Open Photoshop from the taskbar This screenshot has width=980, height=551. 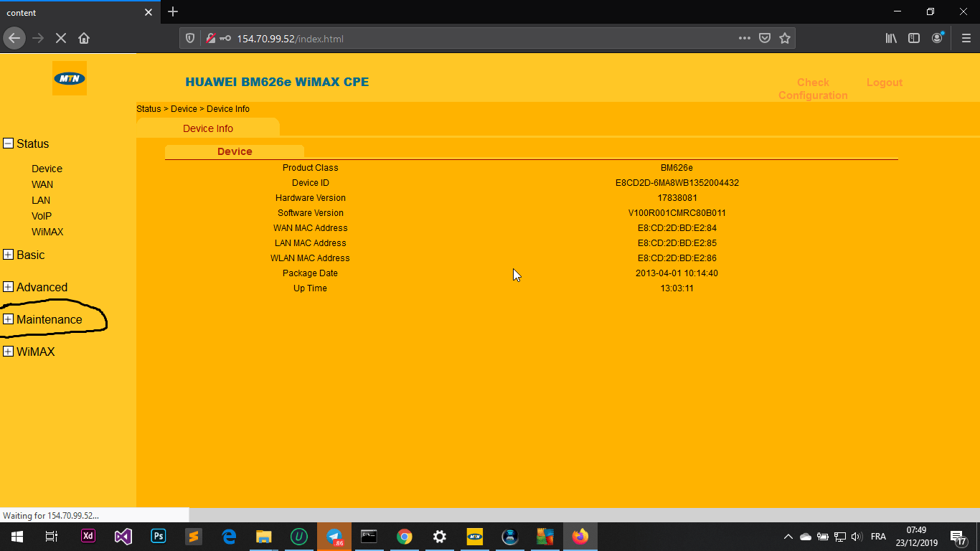point(159,536)
